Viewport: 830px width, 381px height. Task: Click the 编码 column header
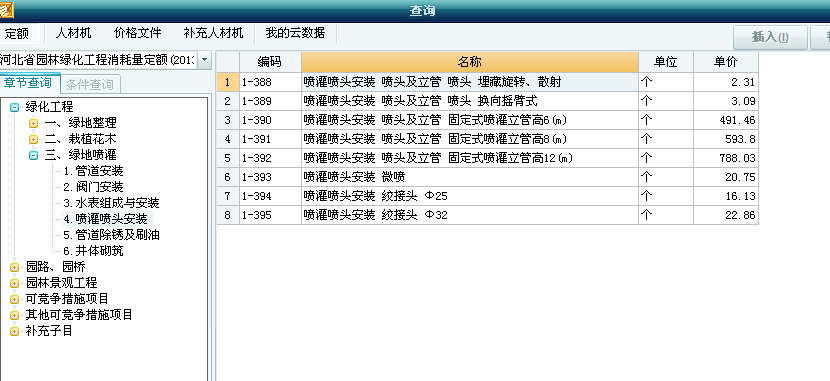point(270,62)
